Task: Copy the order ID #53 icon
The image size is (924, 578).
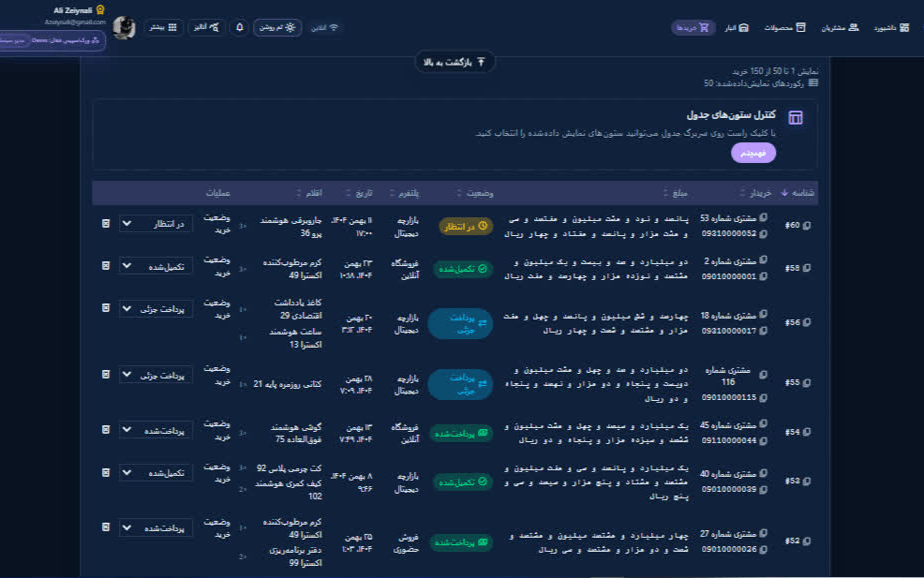Action: click(x=807, y=481)
